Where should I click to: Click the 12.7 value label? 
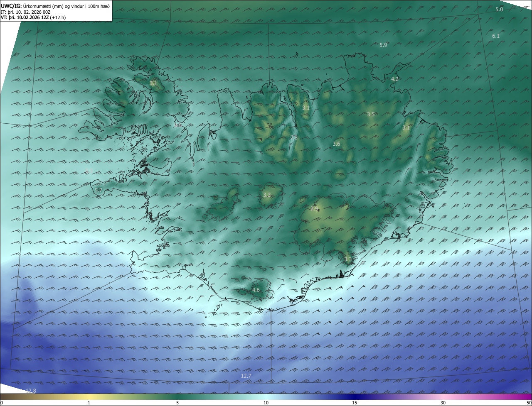[246, 376]
